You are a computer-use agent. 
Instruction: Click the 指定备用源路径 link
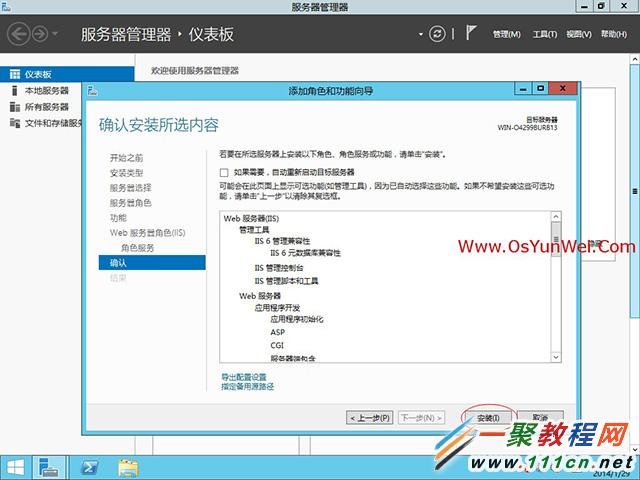pos(247,386)
